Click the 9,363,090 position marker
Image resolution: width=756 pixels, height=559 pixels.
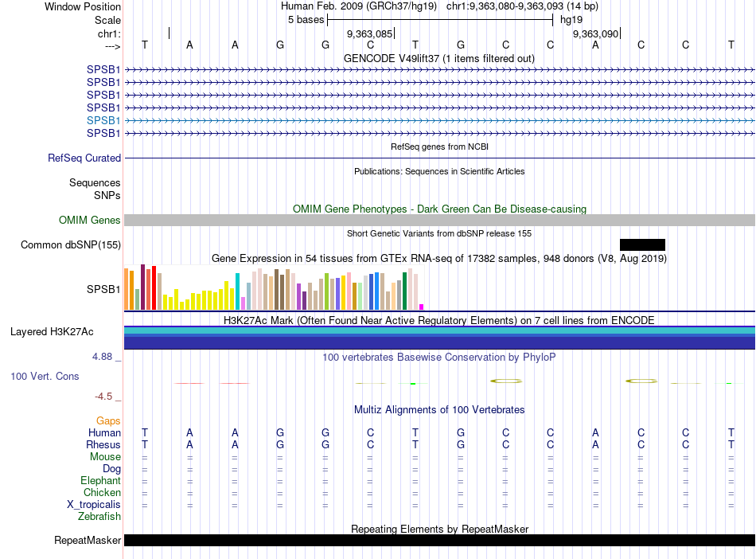[x=596, y=33]
